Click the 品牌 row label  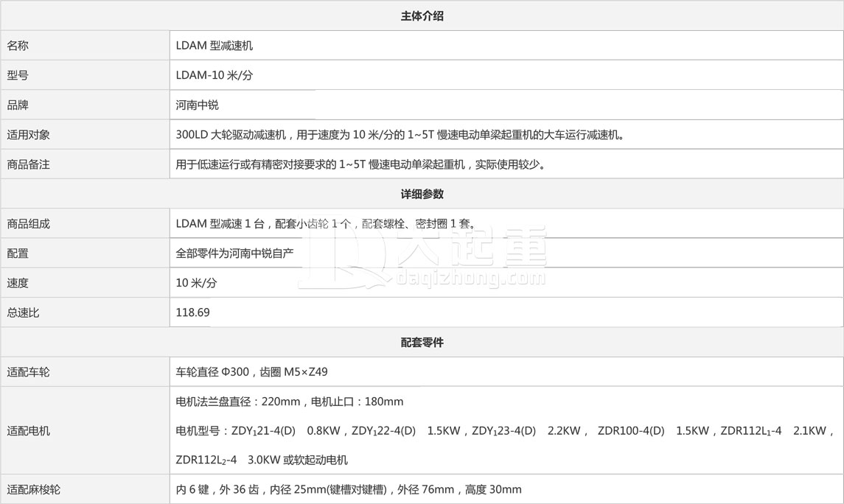pyautogui.click(x=18, y=105)
